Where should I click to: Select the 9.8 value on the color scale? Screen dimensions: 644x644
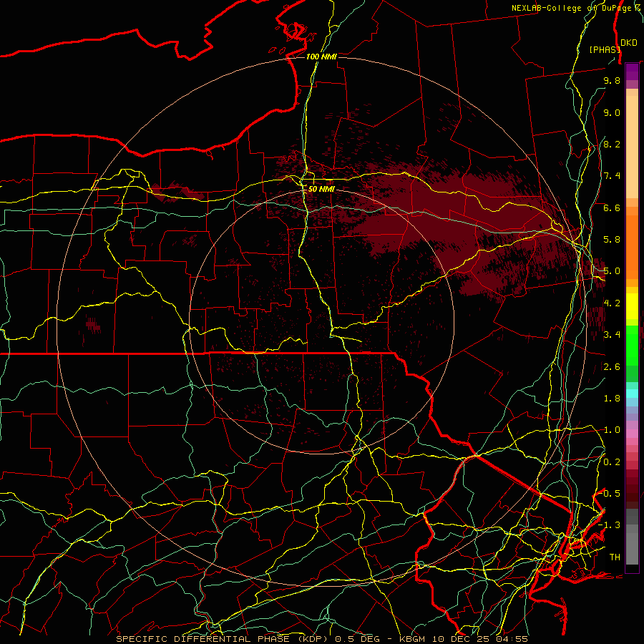pyautogui.click(x=612, y=80)
